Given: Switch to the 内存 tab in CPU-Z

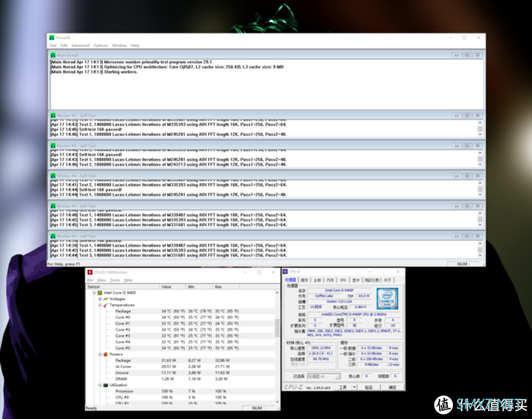Looking at the screenshot, I should [x=330, y=280].
